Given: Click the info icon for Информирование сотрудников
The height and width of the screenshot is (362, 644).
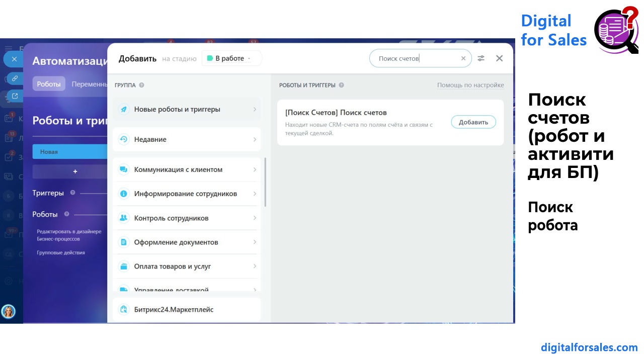Looking at the screenshot, I should (123, 194).
